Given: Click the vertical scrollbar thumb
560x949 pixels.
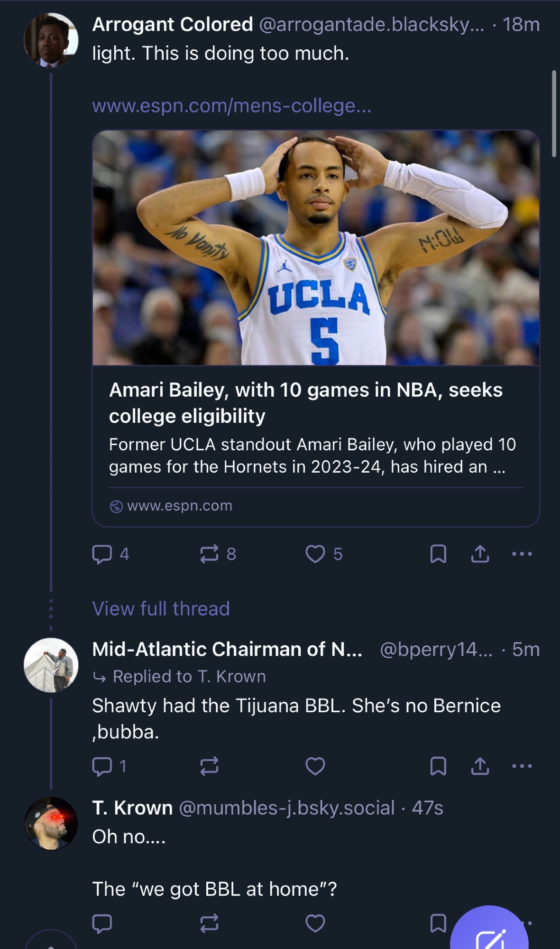Looking at the screenshot, I should 553,114.
